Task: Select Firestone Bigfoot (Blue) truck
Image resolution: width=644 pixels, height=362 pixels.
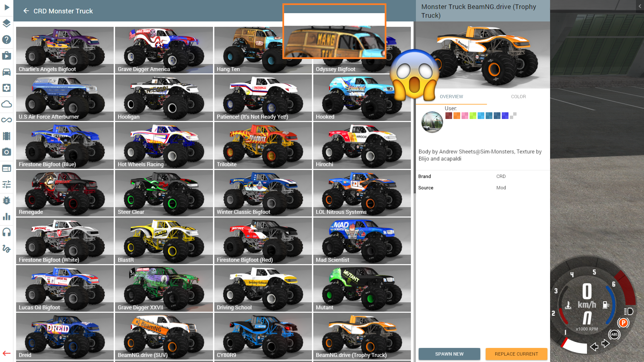Action: tap(65, 145)
